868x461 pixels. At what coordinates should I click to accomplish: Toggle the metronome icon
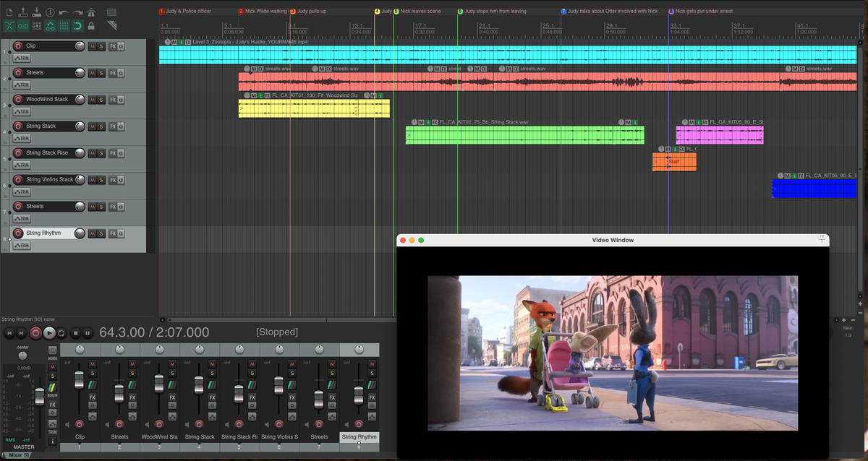point(91,12)
